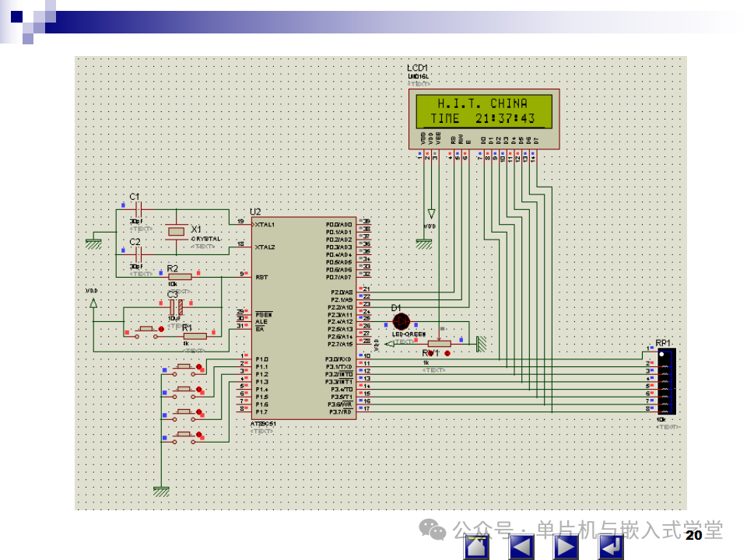Click the XTAL2 pin label
The height and width of the screenshot is (560, 747).
coord(265,247)
